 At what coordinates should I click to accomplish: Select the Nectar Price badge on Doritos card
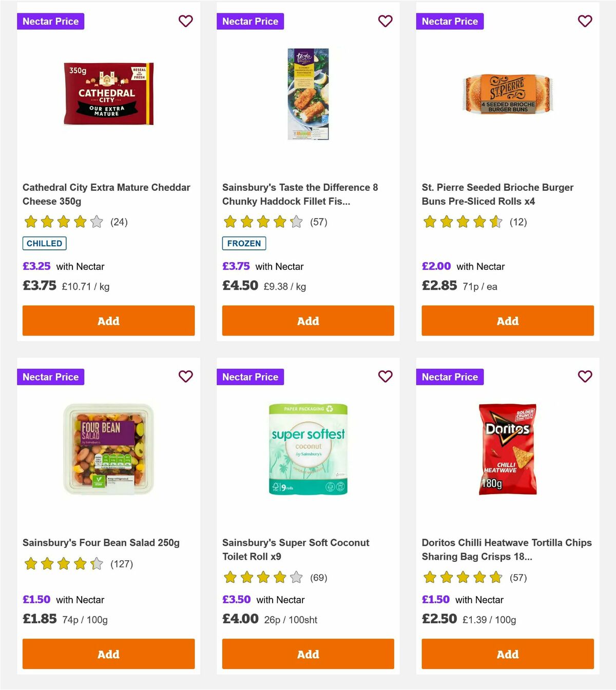point(450,377)
